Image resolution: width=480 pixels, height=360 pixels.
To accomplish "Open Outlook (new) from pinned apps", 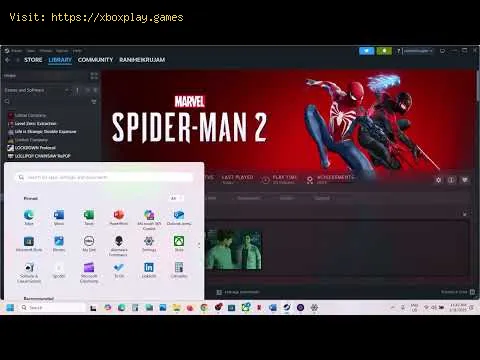I will (179, 217).
